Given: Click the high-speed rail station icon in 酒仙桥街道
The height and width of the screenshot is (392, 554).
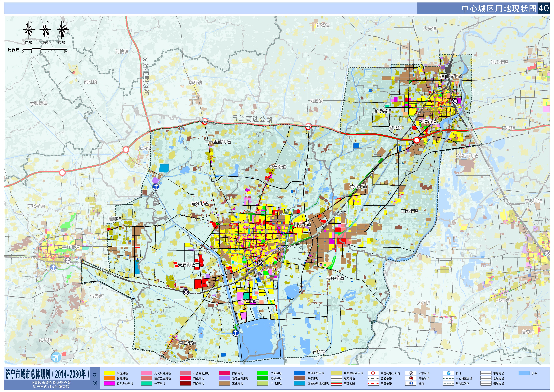Looking at the screenshot, I should pos(455,101).
